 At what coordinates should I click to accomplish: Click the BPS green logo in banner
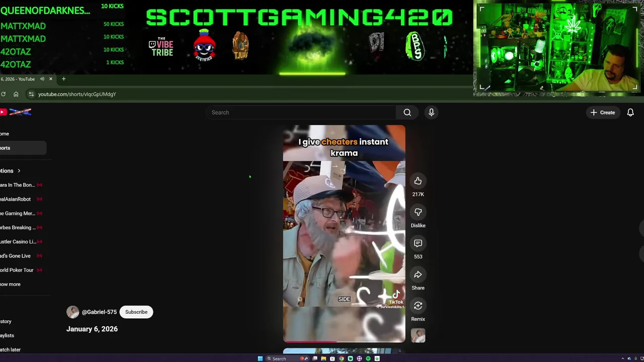pos(415,46)
